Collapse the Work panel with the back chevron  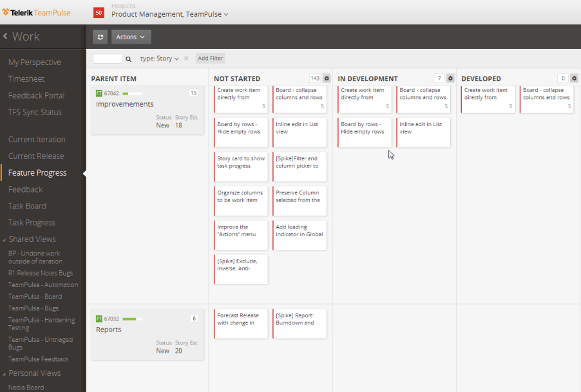(x=8, y=36)
